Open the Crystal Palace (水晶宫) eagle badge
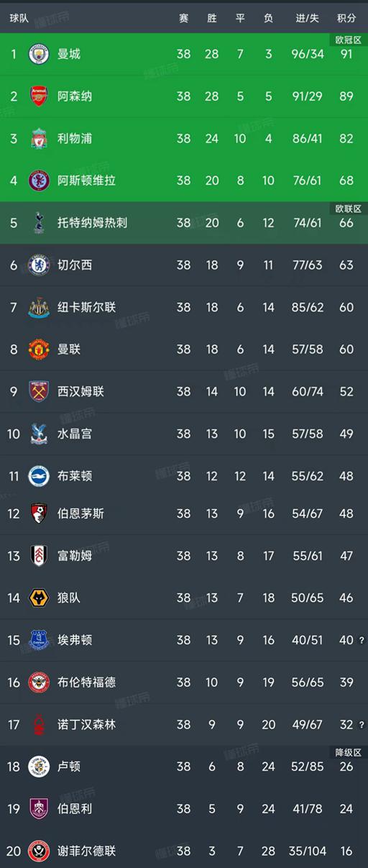The image size is (368, 868). [39, 434]
